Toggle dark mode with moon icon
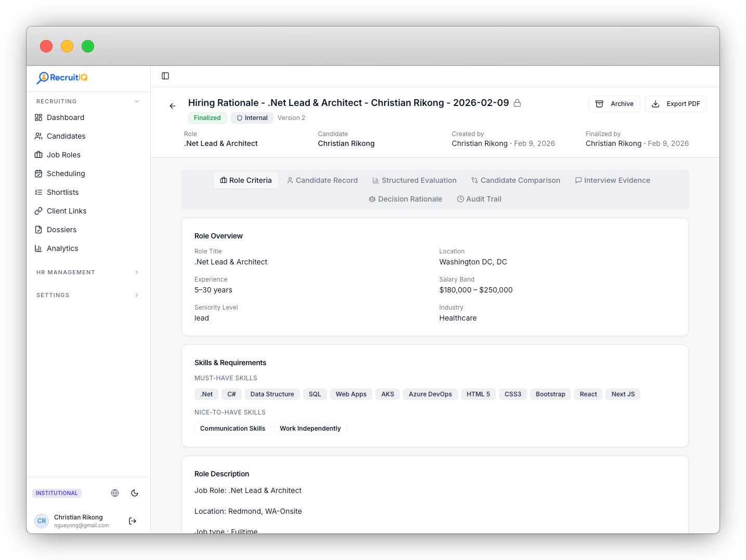The height and width of the screenshot is (560, 746). click(x=135, y=493)
